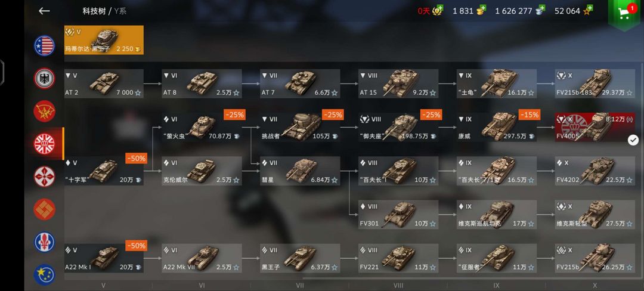Select the USSR nation emblem icon

[44, 112]
